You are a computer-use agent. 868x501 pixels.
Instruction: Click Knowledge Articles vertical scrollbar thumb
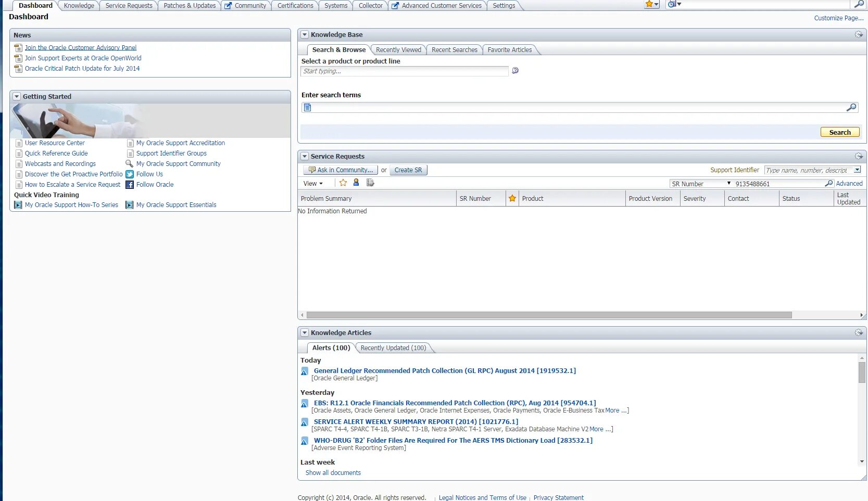(862, 372)
